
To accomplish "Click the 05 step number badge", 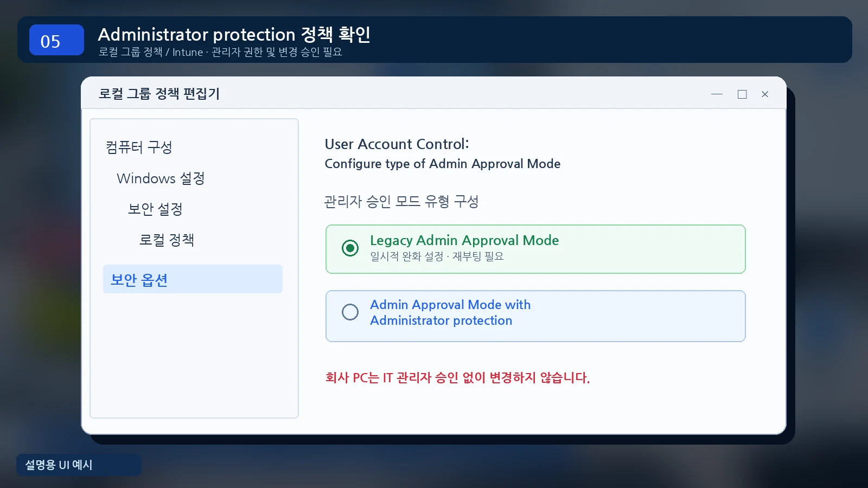I will tap(56, 40).
